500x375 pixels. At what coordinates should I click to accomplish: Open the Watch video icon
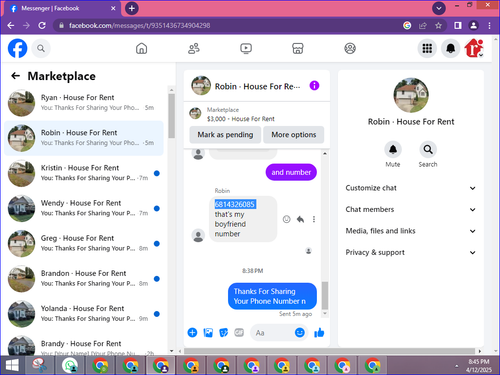pos(246,49)
